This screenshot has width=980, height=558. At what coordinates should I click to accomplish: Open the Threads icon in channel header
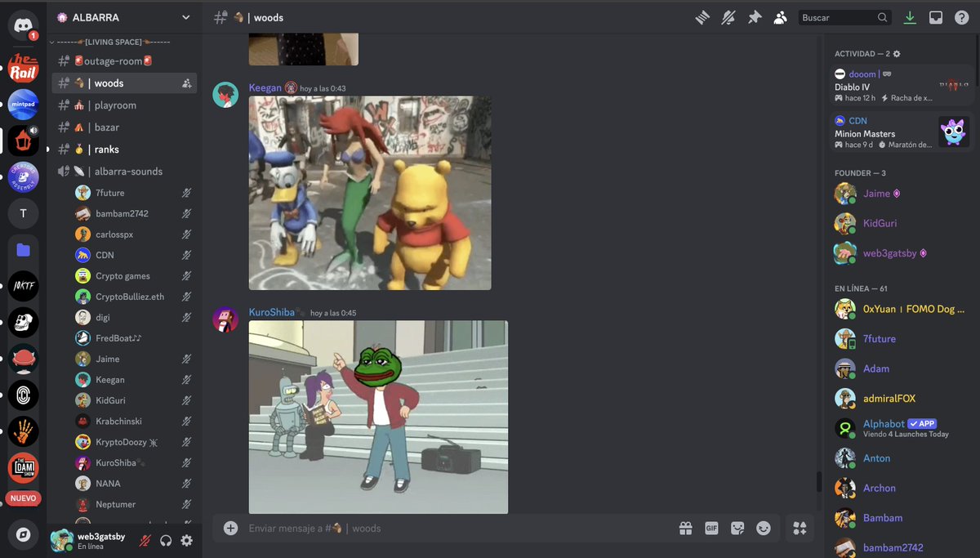702,17
